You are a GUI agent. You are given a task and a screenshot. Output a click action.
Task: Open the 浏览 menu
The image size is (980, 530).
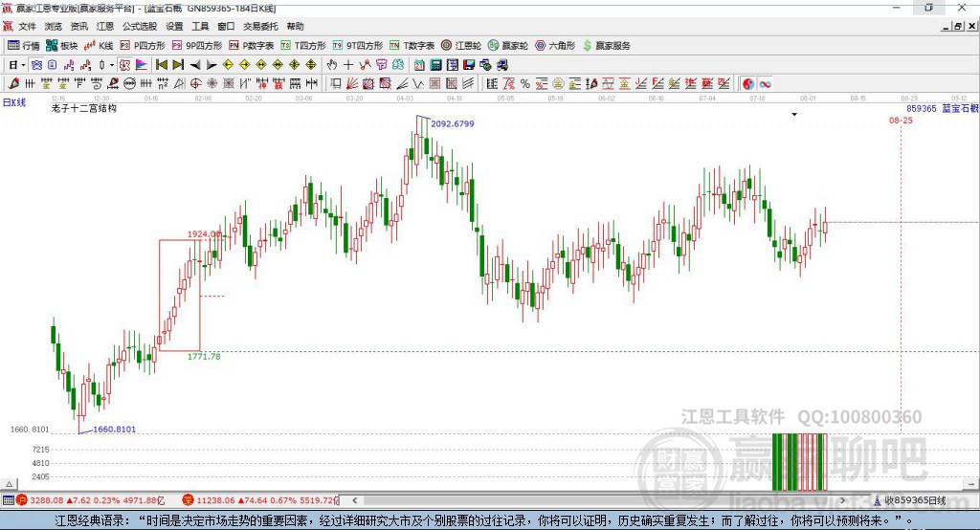(54, 26)
